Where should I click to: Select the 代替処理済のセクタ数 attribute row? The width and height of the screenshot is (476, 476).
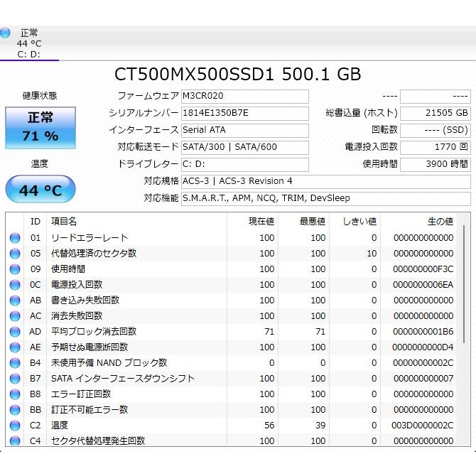pyautogui.click(x=232, y=254)
